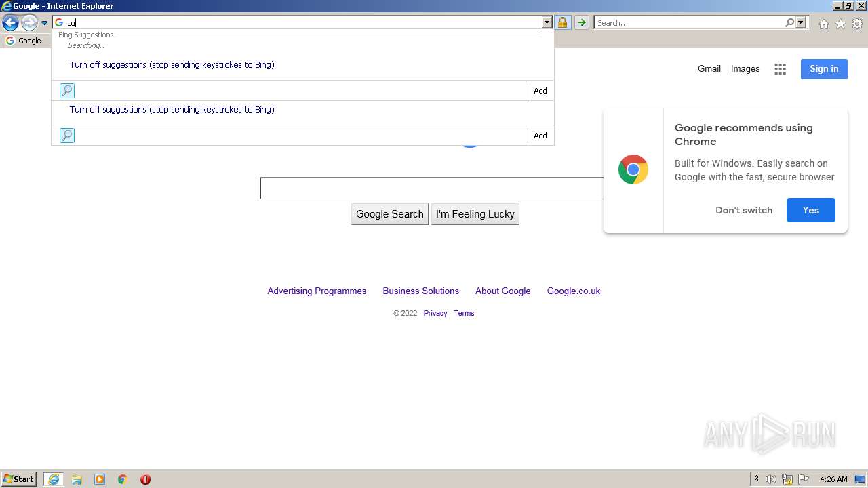Image resolution: width=868 pixels, height=488 pixels.
Task: Expand the address bar autocomplete dropdown
Action: tap(547, 22)
